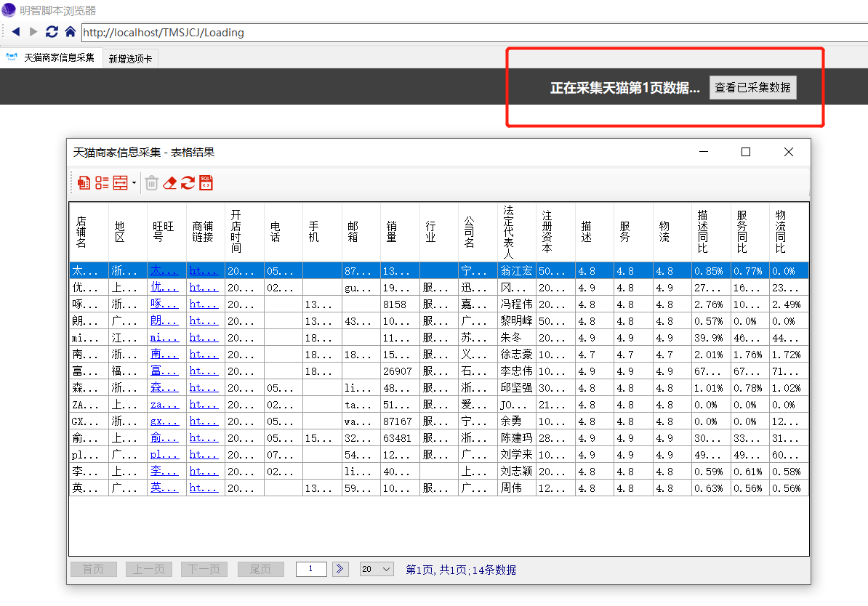Click the SQL export icon in results toolbar
Viewport: 868px width, 606px height.
click(x=206, y=182)
